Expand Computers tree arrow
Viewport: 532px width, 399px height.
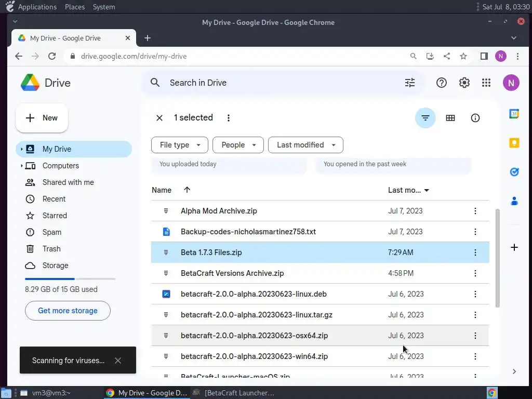click(21, 166)
